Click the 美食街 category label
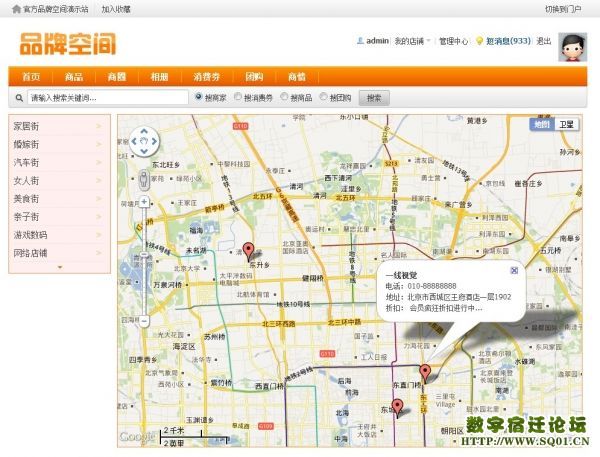This screenshot has height=457, width=600. pyautogui.click(x=26, y=198)
